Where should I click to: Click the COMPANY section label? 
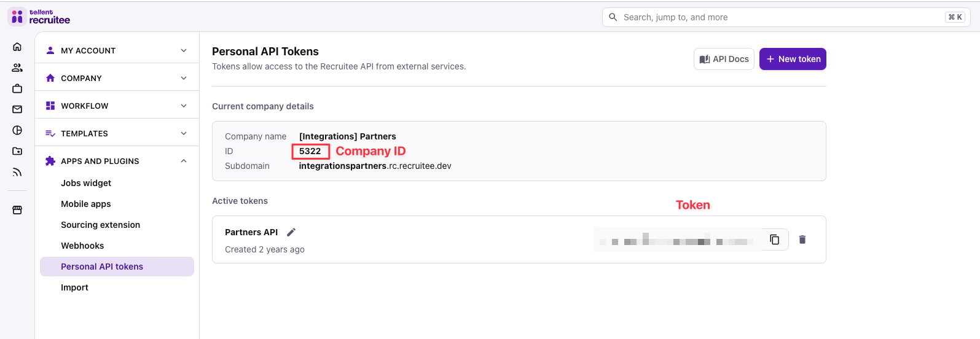tap(81, 78)
